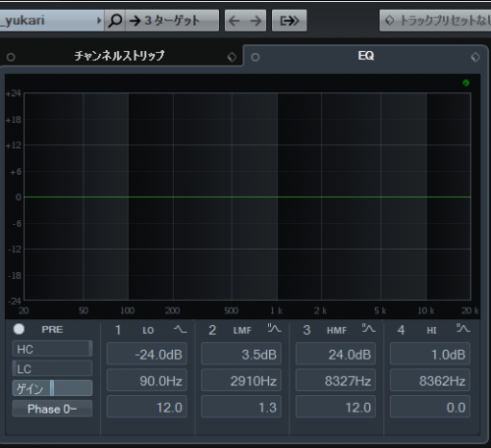Open the 3 ターゲット output routing
Image resolution: width=491 pixels, height=448 pixels.
pyautogui.click(x=172, y=21)
